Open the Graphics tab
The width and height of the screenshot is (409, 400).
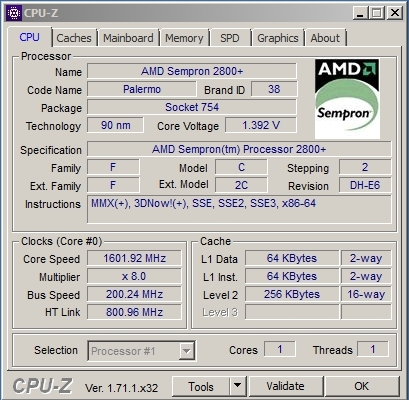pos(278,38)
